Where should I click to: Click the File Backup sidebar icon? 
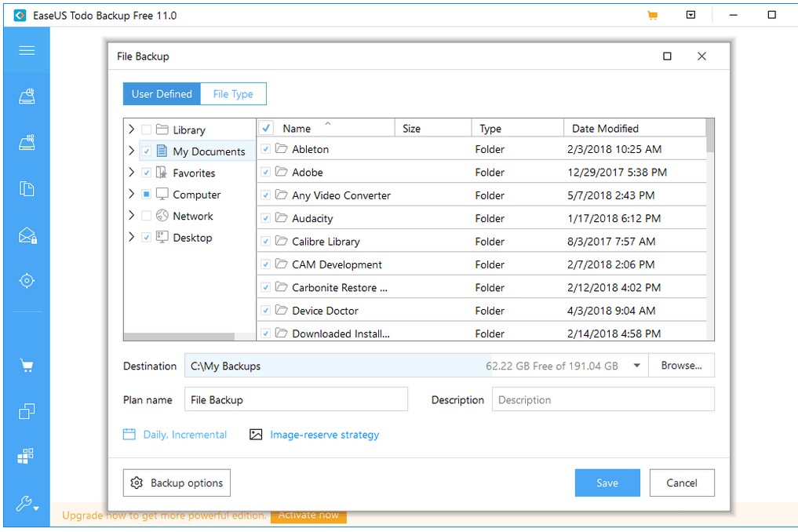coord(27,189)
